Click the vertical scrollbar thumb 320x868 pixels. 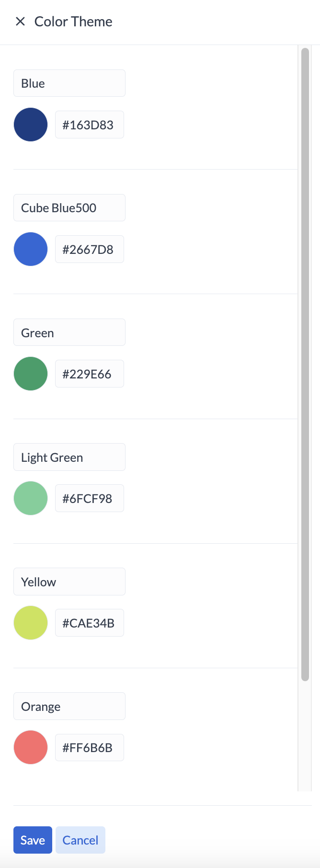point(305,364)
